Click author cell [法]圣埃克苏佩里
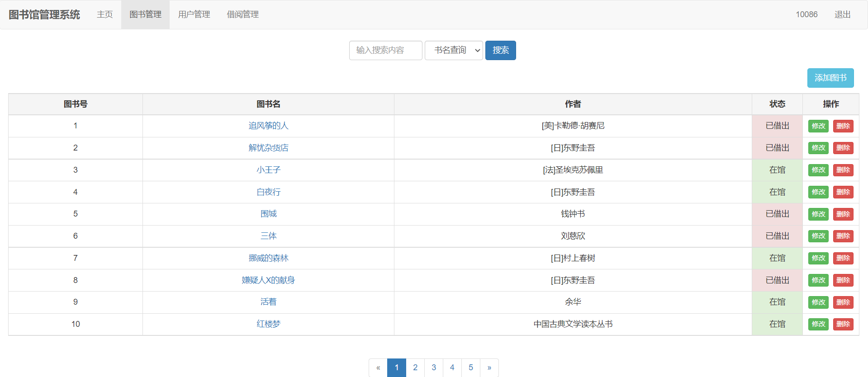The image size is (868, 377). pyautogui.click(x=573, y=170)
